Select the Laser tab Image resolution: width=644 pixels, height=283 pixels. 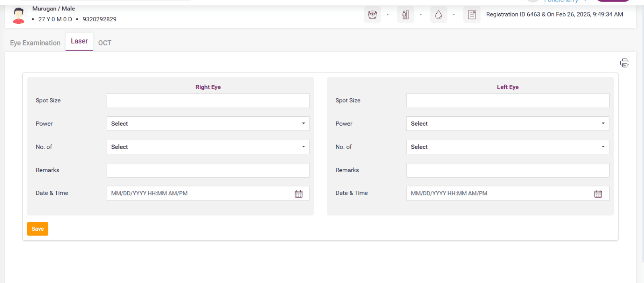[x=79, y=41]
